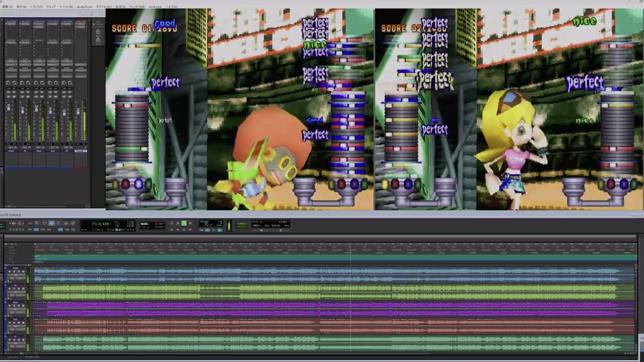The width and height of the screenshot is (644, 362).
Task: Mute the Dr track in Edit window
Action: click(22, 289)
